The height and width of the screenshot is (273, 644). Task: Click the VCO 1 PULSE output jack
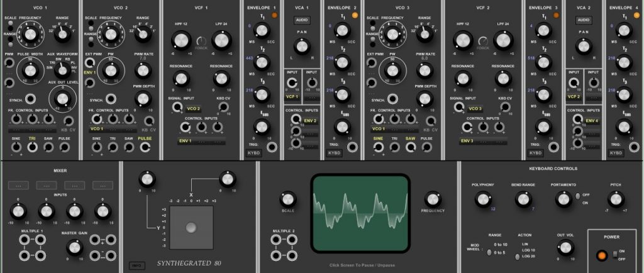[x=65, y=147]
